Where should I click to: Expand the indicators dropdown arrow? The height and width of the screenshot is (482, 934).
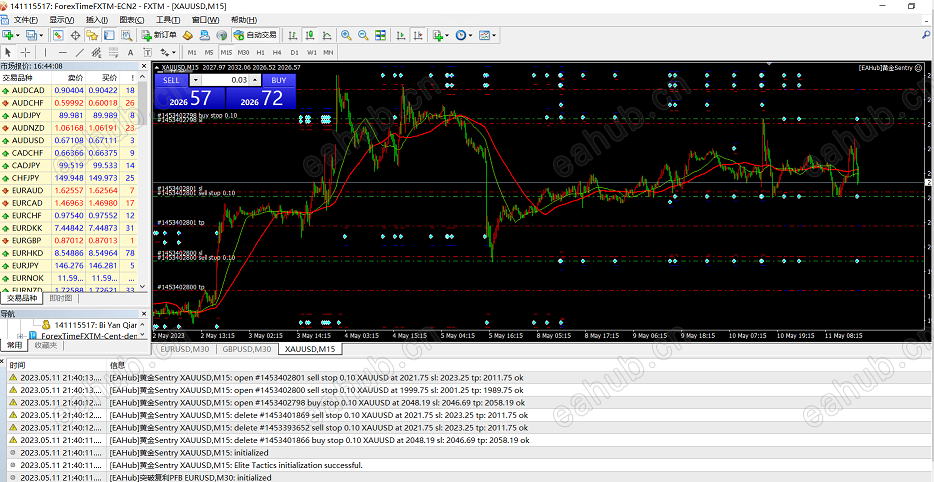[x=447, y=35]
